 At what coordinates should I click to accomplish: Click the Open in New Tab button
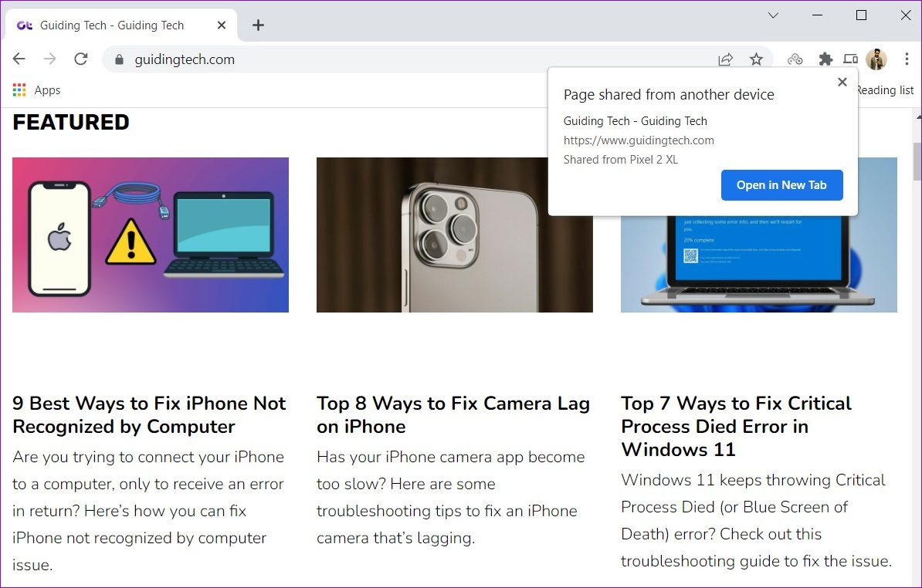click(x=781, y=185)
